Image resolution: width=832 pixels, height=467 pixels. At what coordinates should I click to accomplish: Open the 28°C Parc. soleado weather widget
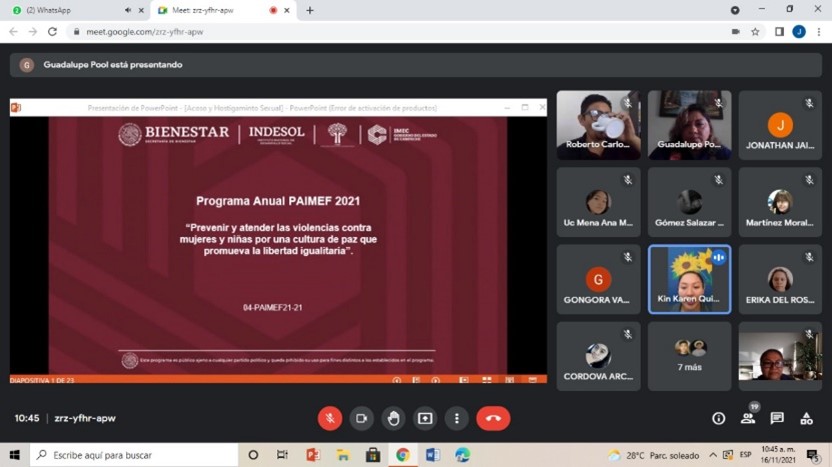[x=654, y=455]
